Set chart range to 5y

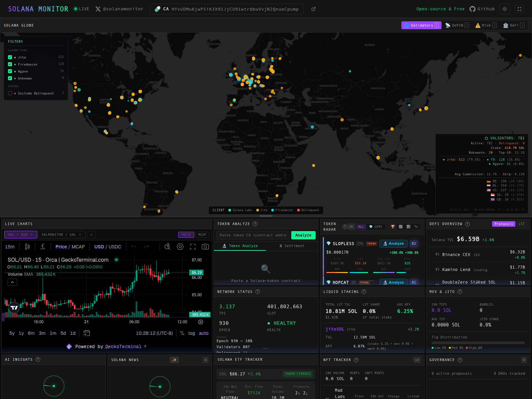click(12, 333)
